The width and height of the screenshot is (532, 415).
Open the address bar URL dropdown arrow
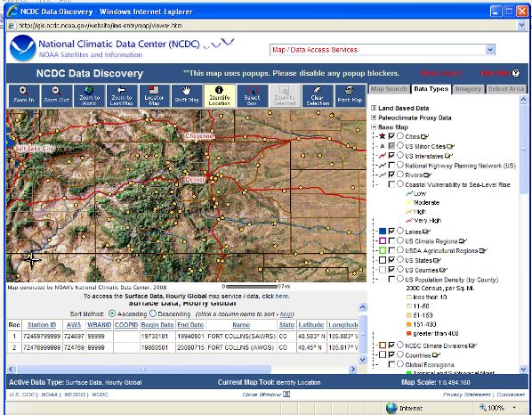pos(521,25)
